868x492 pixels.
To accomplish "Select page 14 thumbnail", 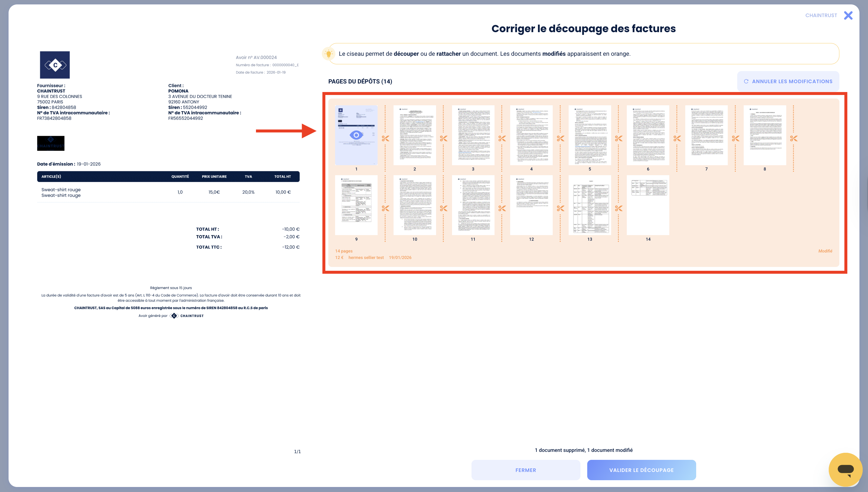I will pyautogui.click(x=648, y=205).
